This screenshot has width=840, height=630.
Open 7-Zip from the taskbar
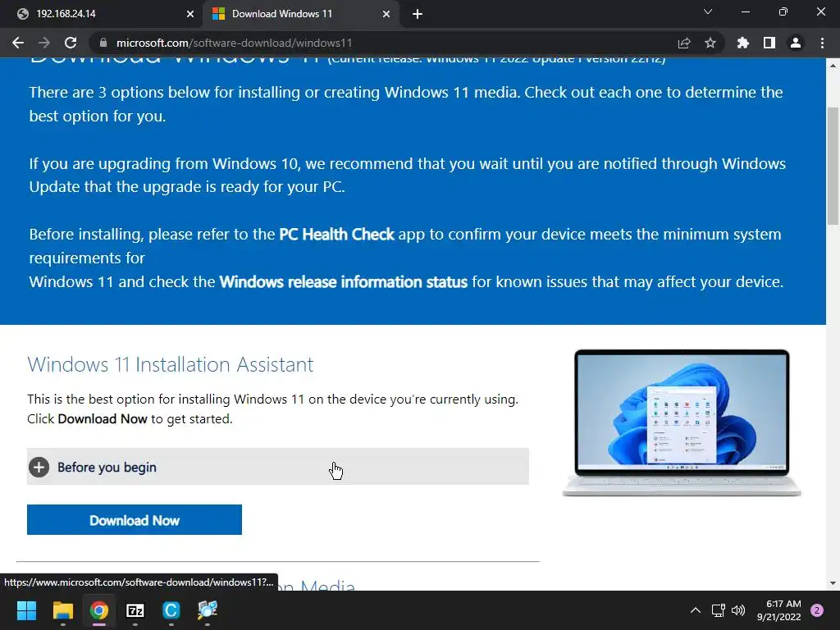pyautogui.click(x=135, y=610)
